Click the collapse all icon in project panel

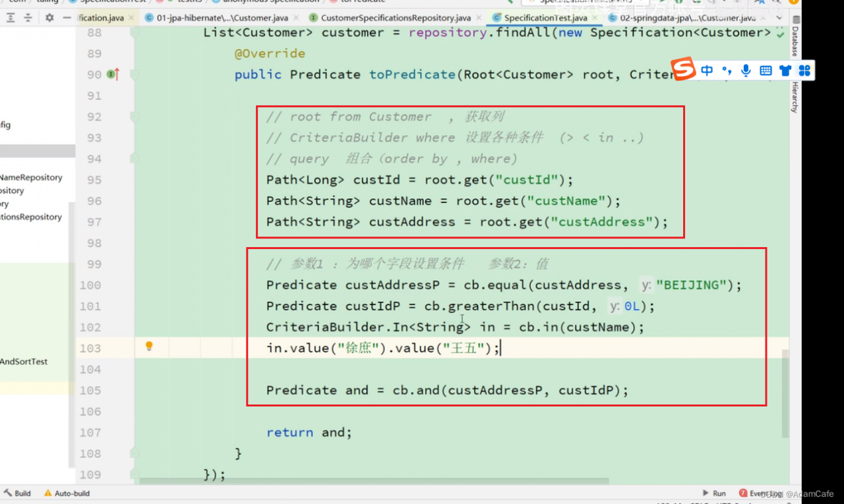30,18
